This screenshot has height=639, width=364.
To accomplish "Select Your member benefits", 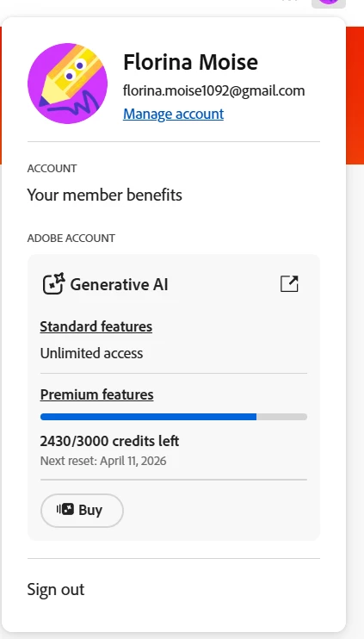I will (x=105, y=195).
